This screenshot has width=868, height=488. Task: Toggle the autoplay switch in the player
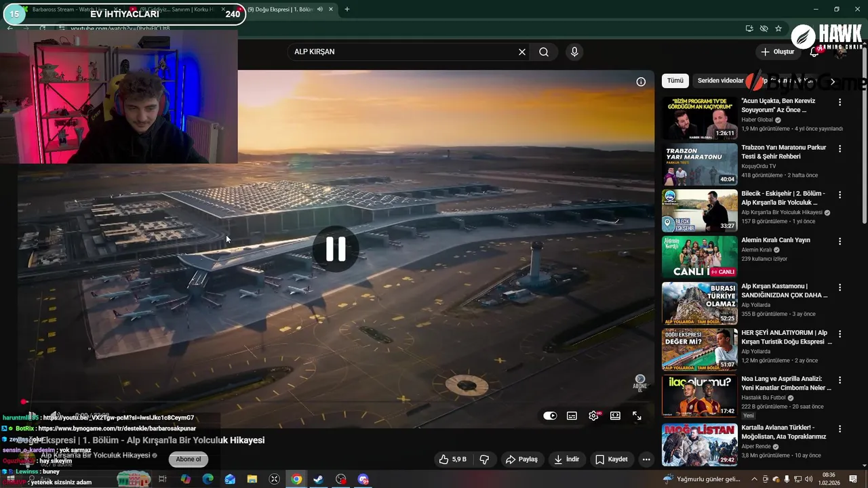(x=550, y=416)
